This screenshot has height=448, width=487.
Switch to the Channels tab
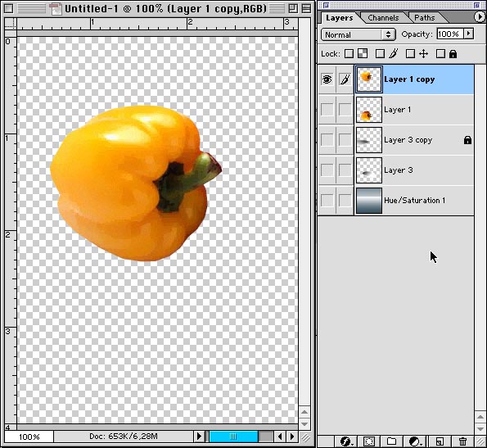pyautogui.click(x=383, y=18)
